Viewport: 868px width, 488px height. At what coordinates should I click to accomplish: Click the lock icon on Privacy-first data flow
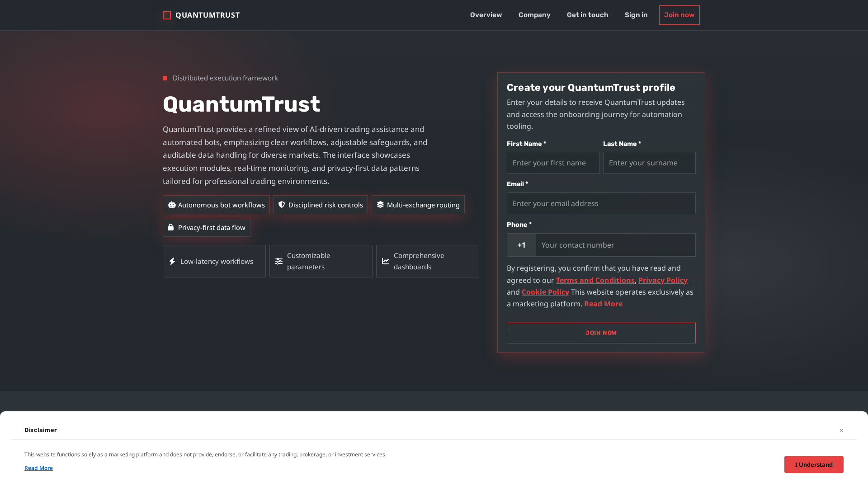[171, 227]
